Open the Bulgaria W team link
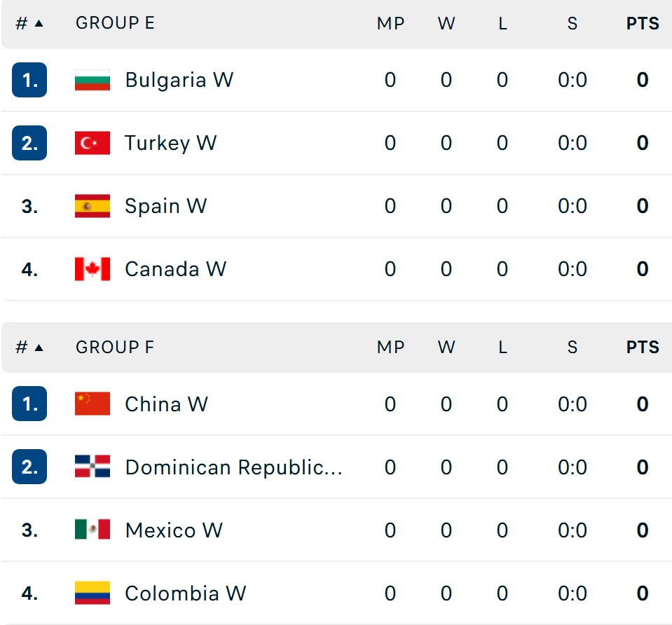Image resolution: width=672 pixels, height=625 pixels. pos(179,80)
